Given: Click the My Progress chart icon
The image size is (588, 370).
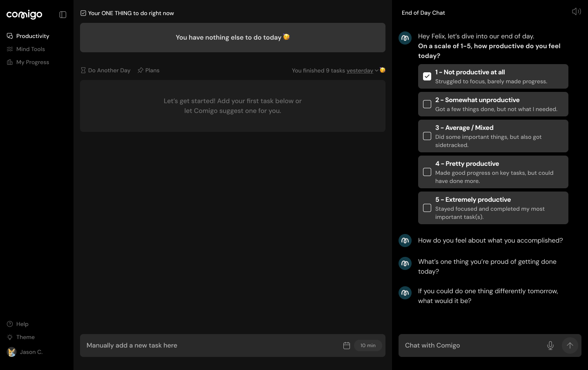Looking at the screenshot, I should [10, 62].
